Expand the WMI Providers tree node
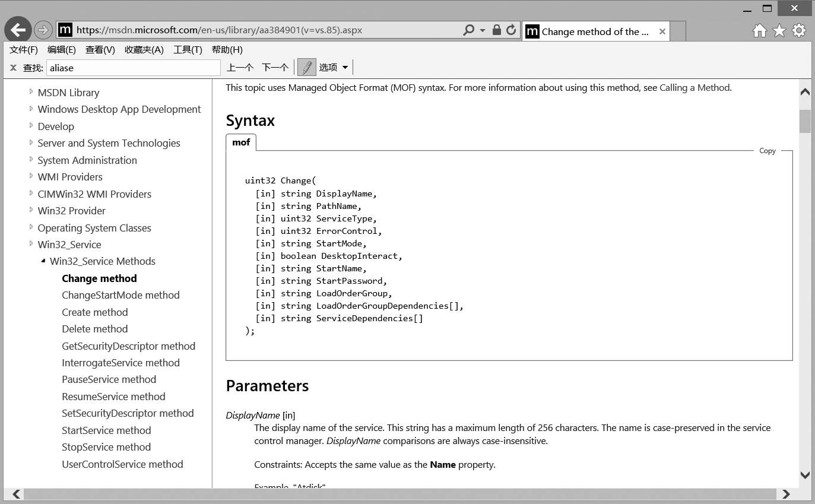This screenshot has width=815, height=504. pyautogui.click(x=31, y=177)
